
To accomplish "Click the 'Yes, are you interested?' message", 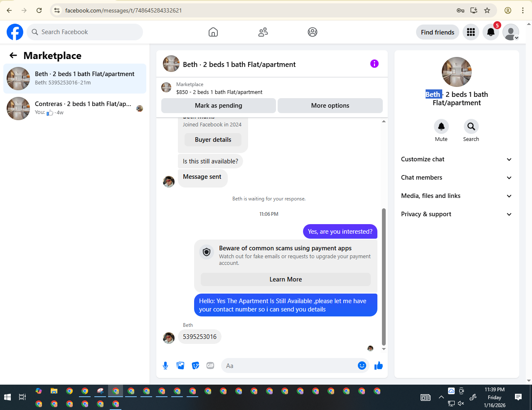I will 340,232.
